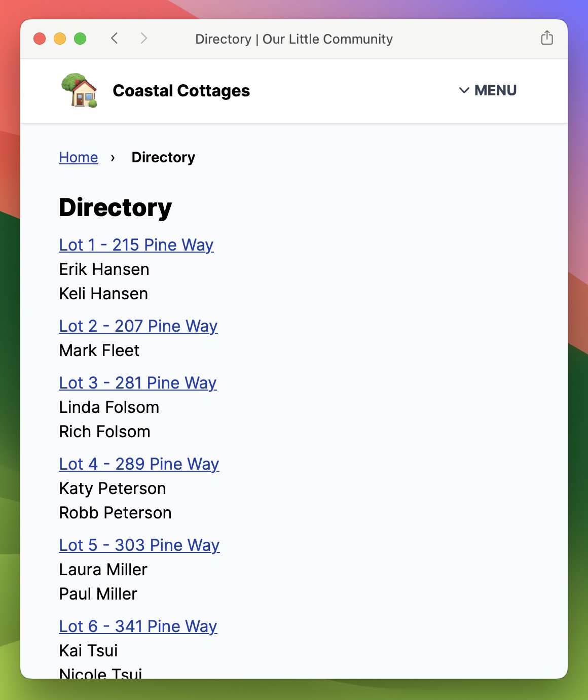
Task: Click the Directory breadcrumb text
Action: point(163,157)
